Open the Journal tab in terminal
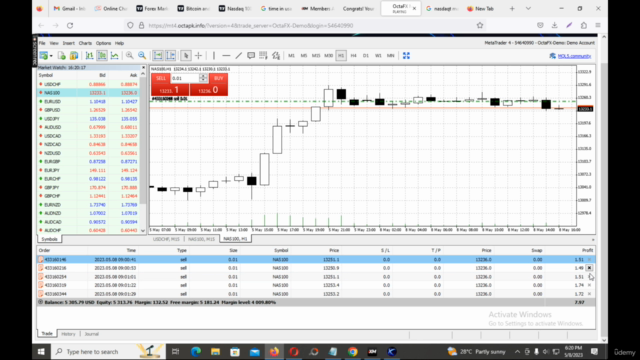Screen dimensions: 640x360 [x=91, y=334]
